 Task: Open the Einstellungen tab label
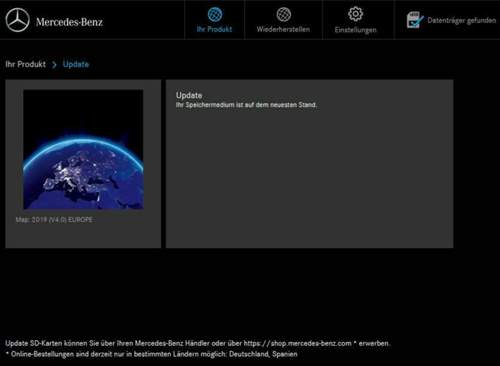(x=356, y=30)
